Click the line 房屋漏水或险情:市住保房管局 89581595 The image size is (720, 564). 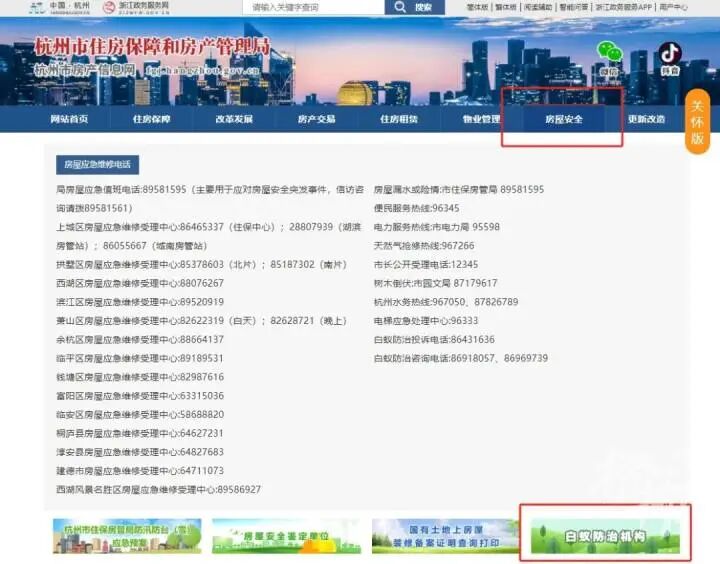[459, 189]
